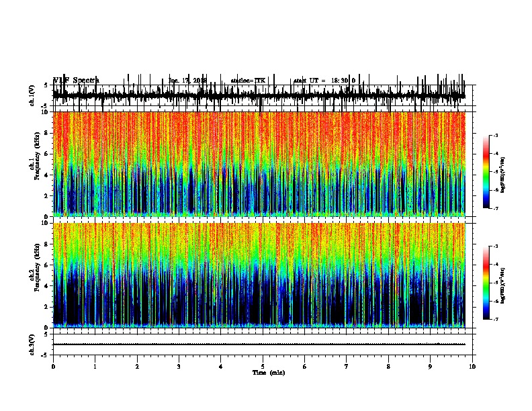Viewport: 532px width, 411px height.
Task: Click the ch.1 spectrogram panel
Action: pyautogui.click(x=259, y=164)
